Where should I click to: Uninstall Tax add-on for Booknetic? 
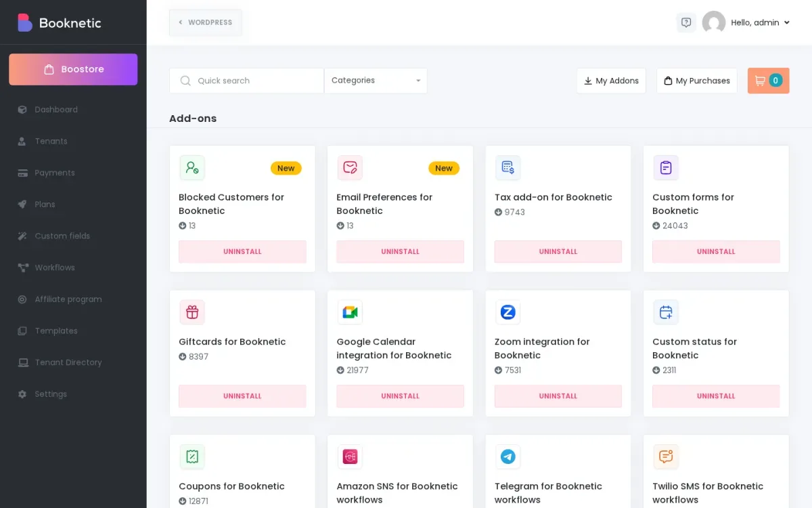[558, 251]
